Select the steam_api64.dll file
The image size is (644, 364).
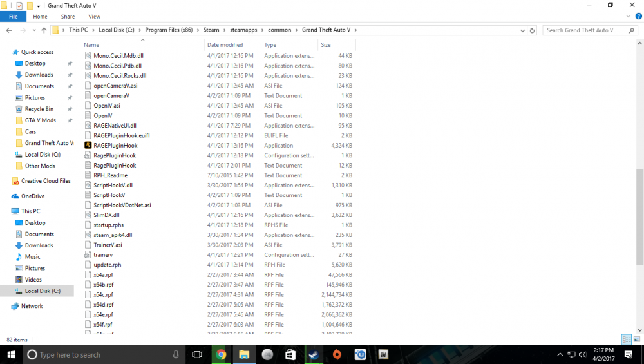113,235
